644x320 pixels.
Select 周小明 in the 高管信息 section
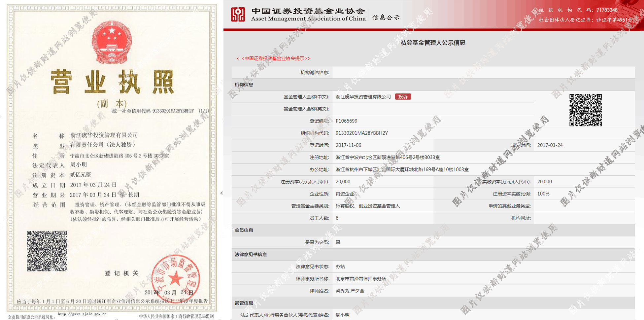click(x=343, y=315)
